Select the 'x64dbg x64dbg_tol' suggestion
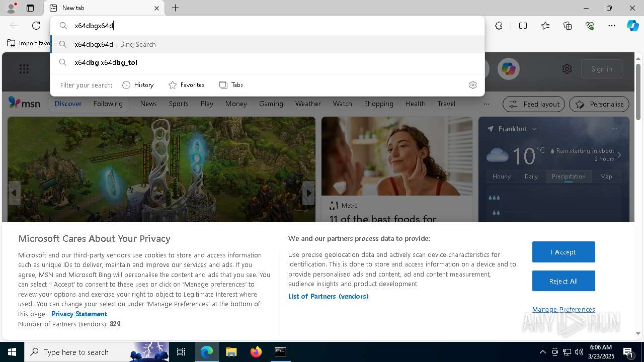 click(x=267, y=62)
